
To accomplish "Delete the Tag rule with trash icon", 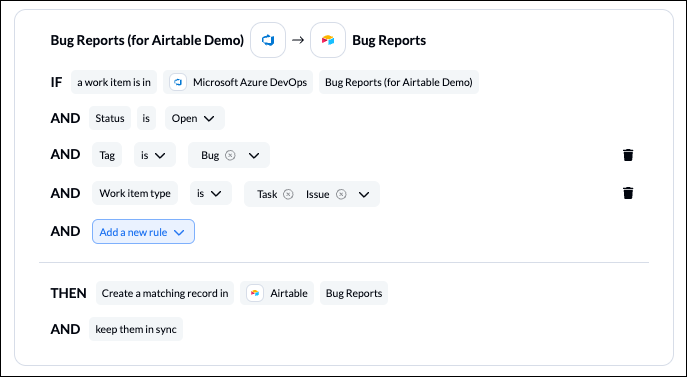I will (628, 155).
